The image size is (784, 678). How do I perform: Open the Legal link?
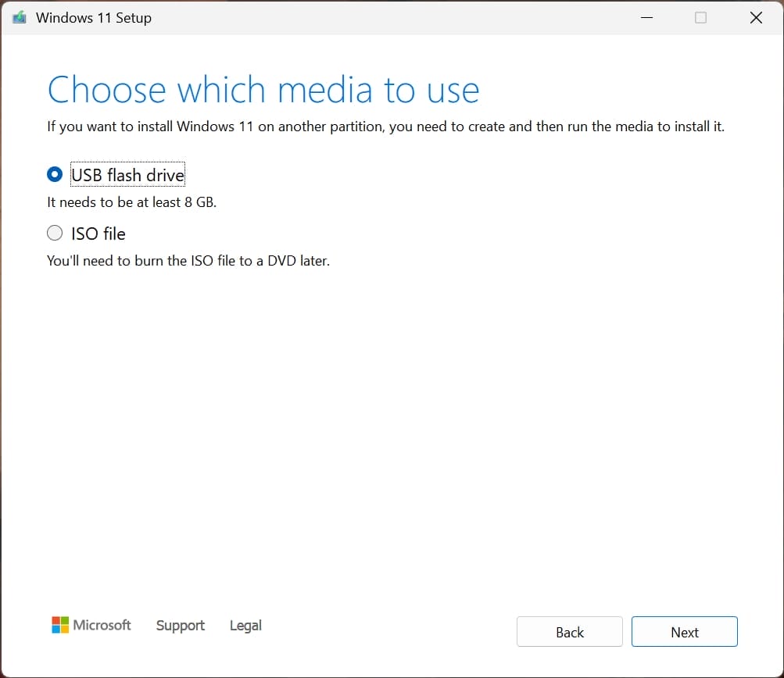[245, 625]
